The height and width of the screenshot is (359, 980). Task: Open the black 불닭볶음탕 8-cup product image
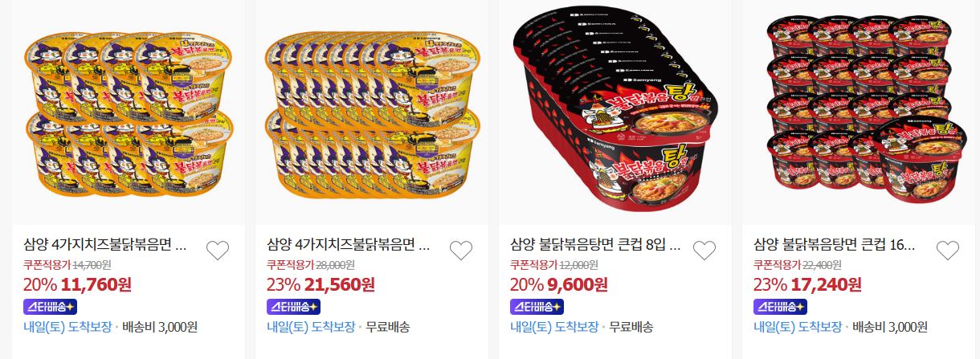(x=615, y=112)
